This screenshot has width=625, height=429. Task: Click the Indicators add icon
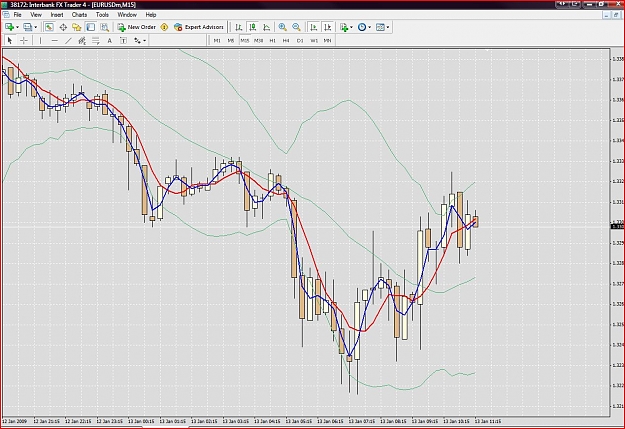(x=344, y=27)
